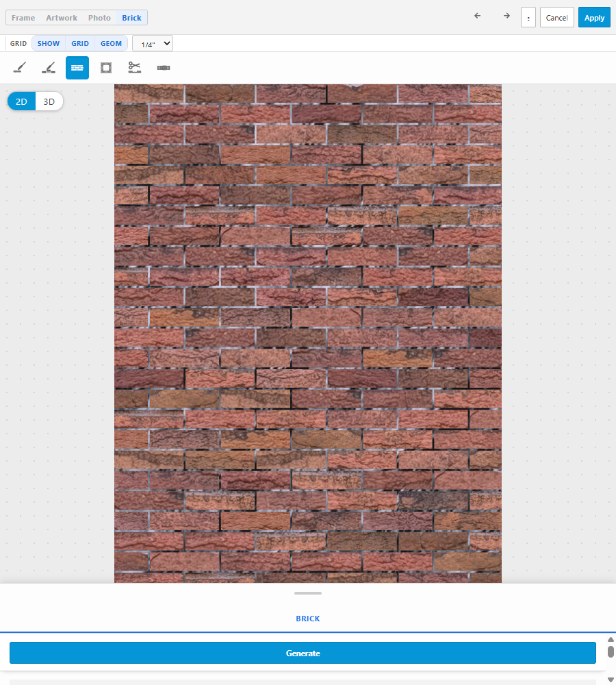Switch to the Photo tab
The image size is (616, 685).
coord(99,18)
